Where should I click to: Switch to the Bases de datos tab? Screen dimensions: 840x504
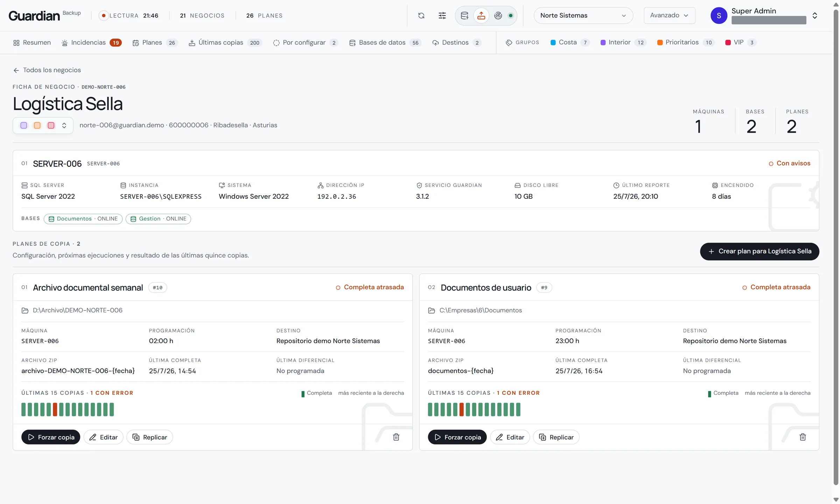(x=385, y=43)
